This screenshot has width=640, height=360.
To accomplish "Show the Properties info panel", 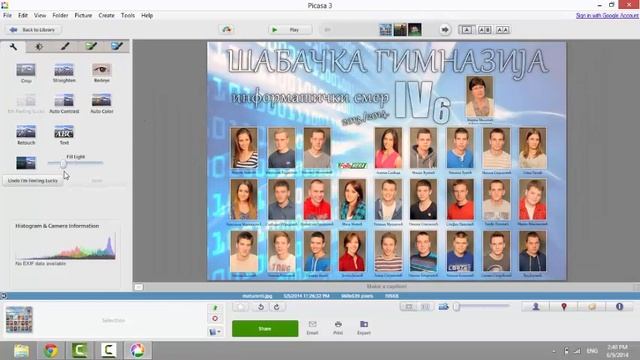I will pyautogui.click(x=620, y=307).
